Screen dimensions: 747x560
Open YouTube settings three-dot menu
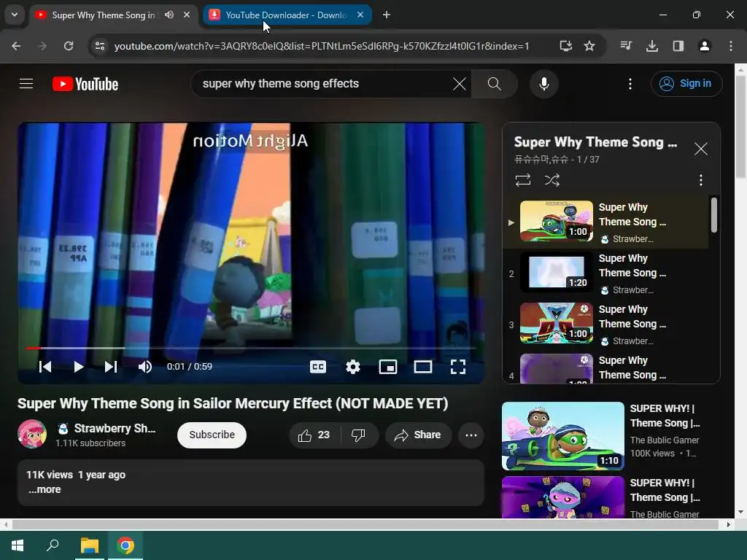point(630,84)
